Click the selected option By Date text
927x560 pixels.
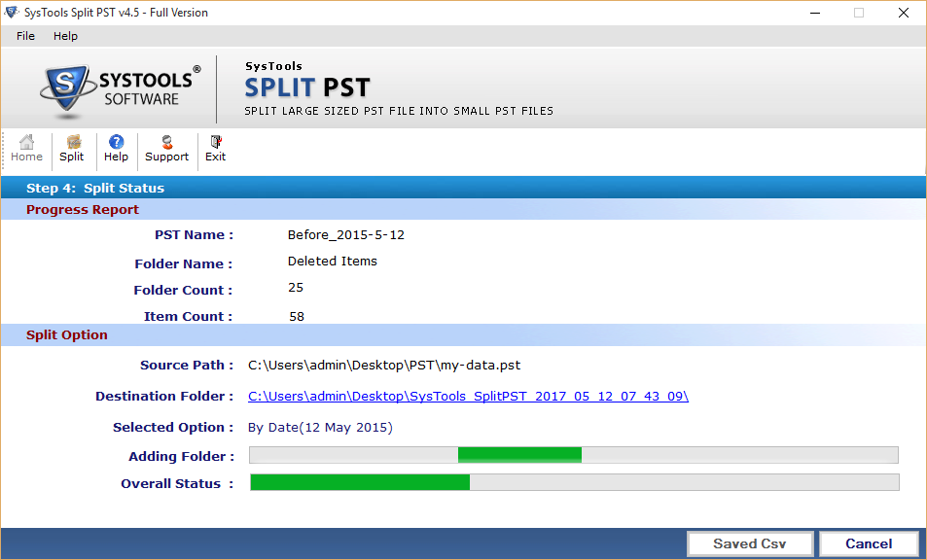tap(320, 428)
